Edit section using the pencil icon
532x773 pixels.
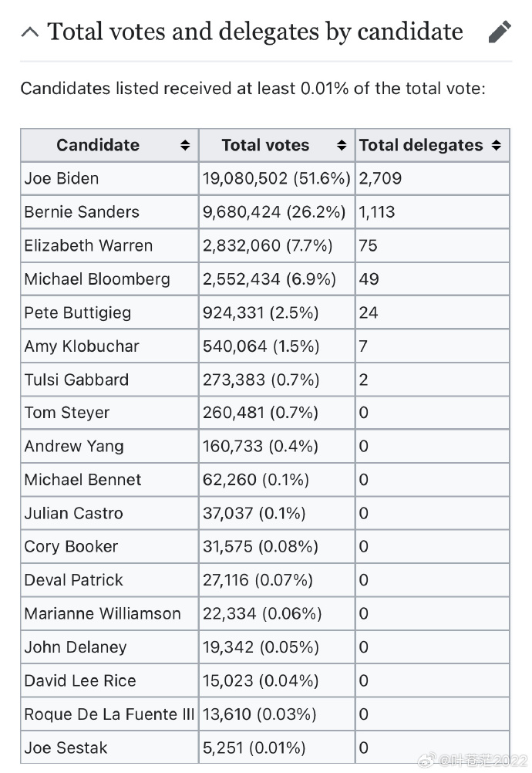[500, 32]
